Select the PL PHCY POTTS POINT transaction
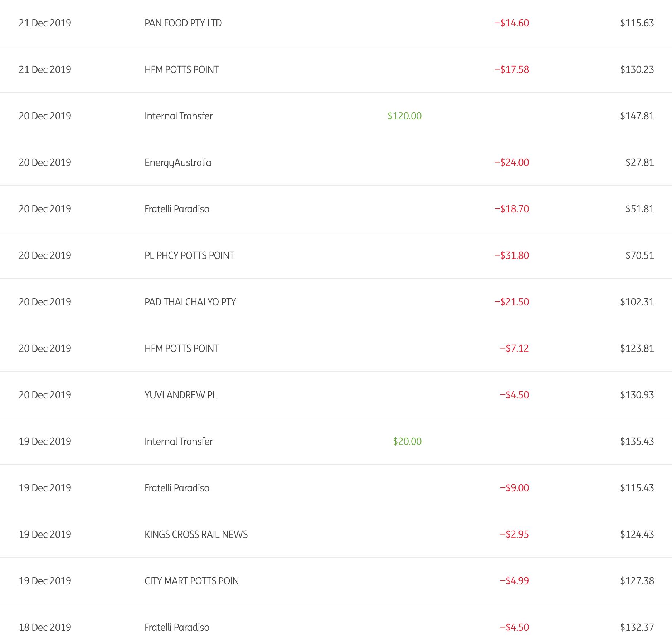 (x=189, y=256)
